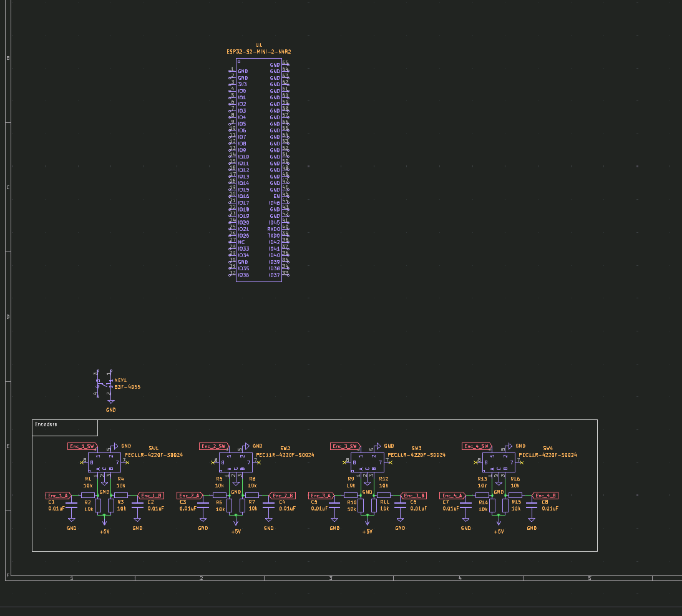The width and height of the screenshot is (682, 616).
Task: Select the Enc_1_SW net label
Action: [82, 446]
